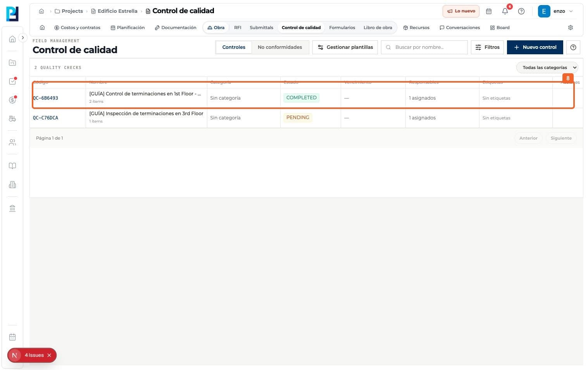Switch to the No conformidades view
The height and width of the screenshot is (370, 588).
point(280,47)
